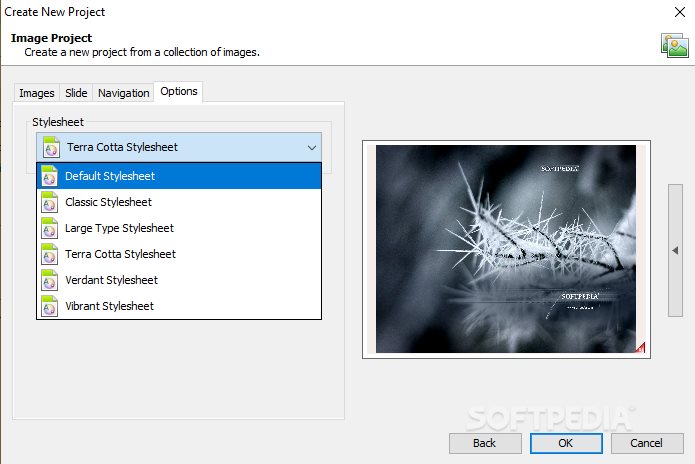Confirm the project with OK

(566, 443)
